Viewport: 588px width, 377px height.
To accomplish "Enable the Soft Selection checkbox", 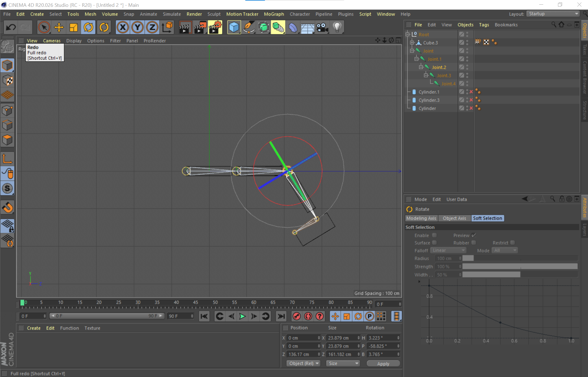I will point(434,235).
